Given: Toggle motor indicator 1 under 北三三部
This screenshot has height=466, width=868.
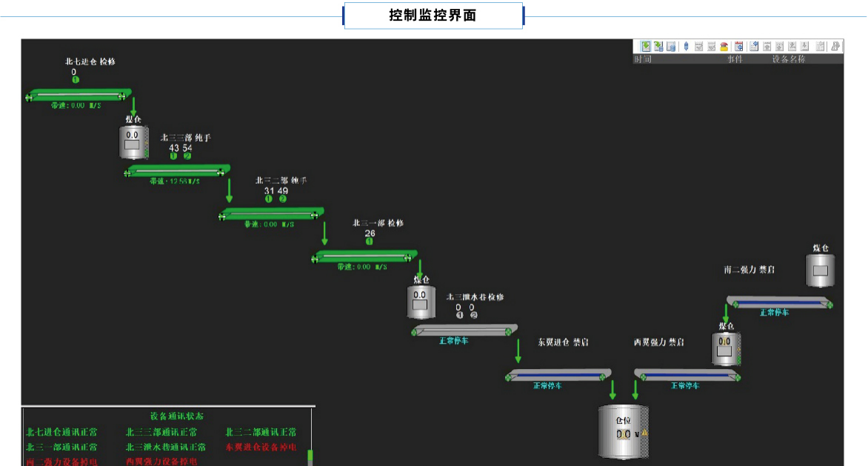Looking at the screenshot, I should (173, 156).
